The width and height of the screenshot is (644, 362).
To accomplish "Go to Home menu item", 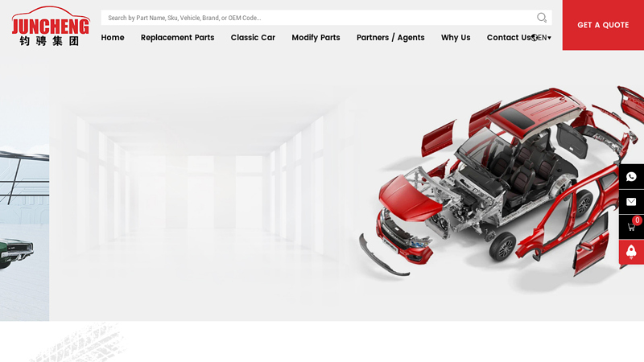I will pos(113,38).
